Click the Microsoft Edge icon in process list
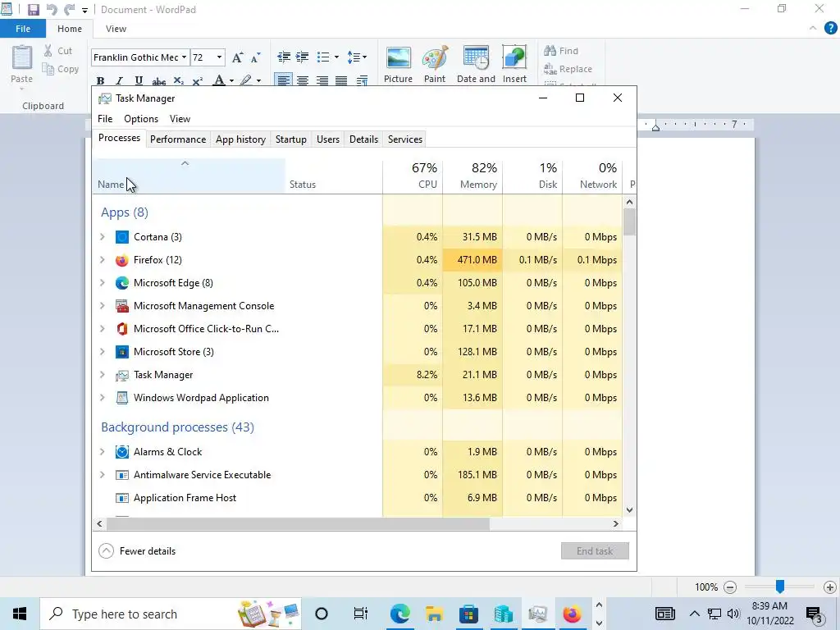840x630 pixels. coord(122,283)
